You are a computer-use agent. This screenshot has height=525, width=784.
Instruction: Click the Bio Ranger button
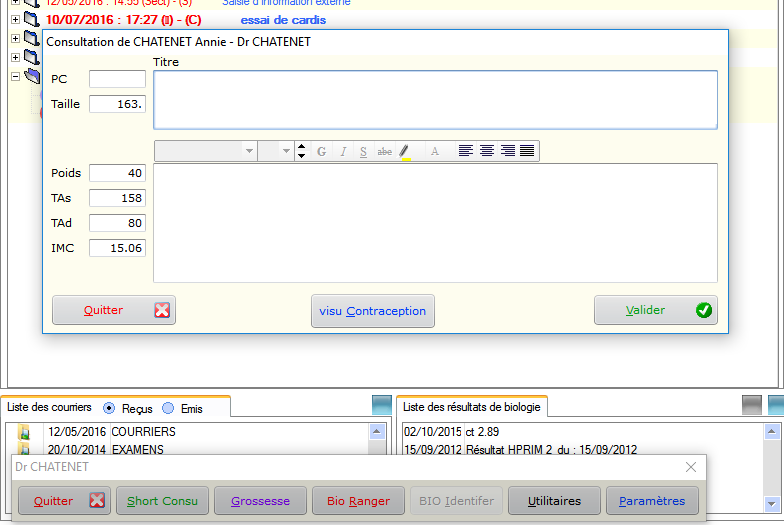pyautogui.click(x=358, y=500)
